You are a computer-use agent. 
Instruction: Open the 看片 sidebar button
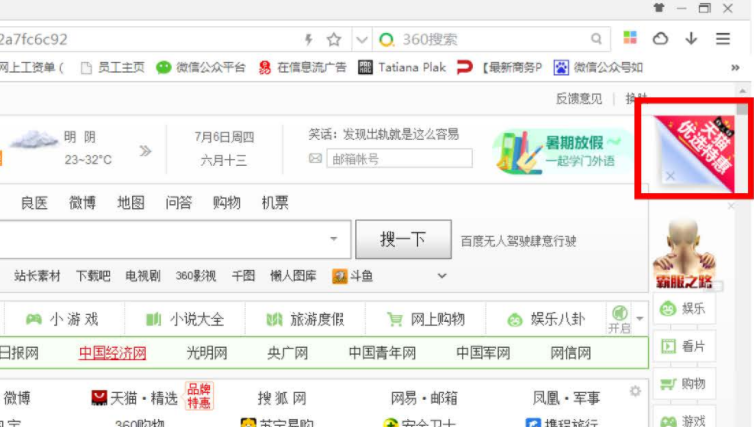coord(684,346)
